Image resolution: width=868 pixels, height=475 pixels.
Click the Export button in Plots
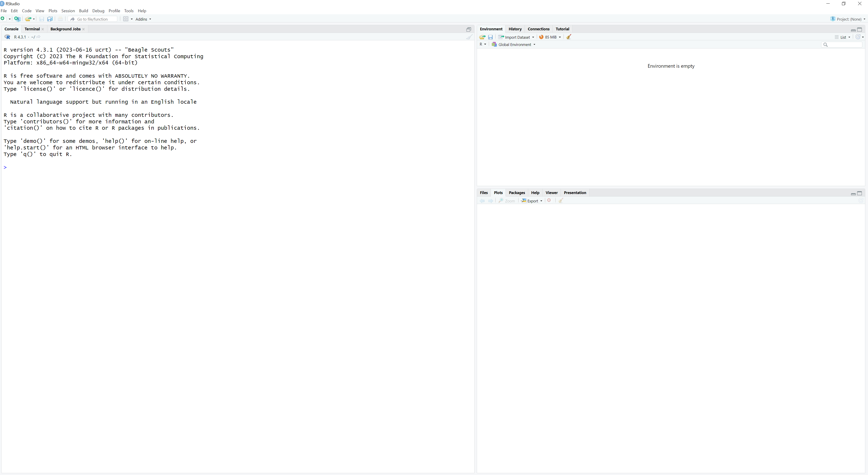(x=532, y=201)
